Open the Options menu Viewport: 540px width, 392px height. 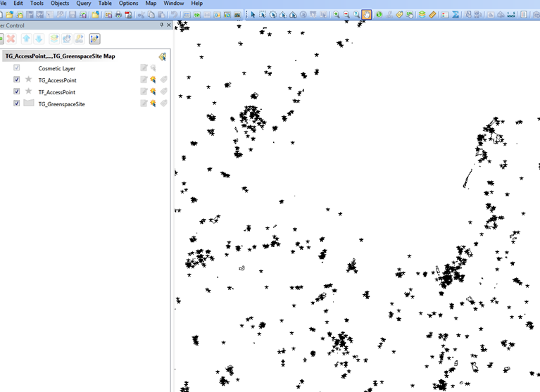(128, 3)
